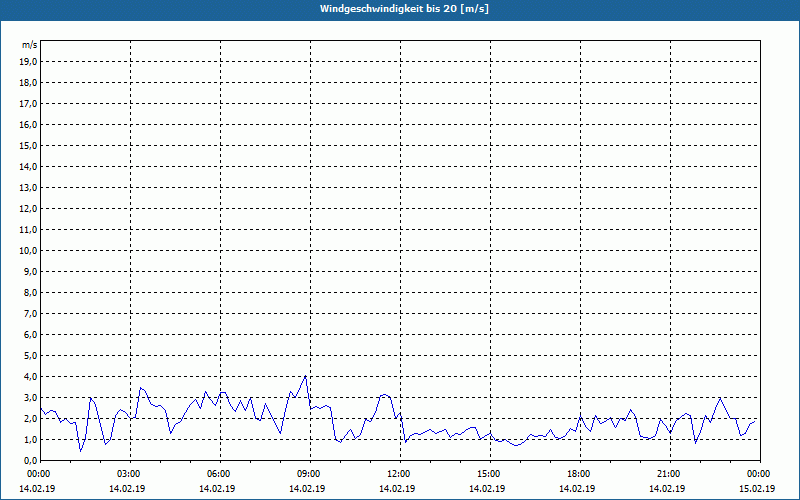This screenshot has height=500, width=800.
Task: Click the 13,0 y-axis label
Action: [28, 188]
